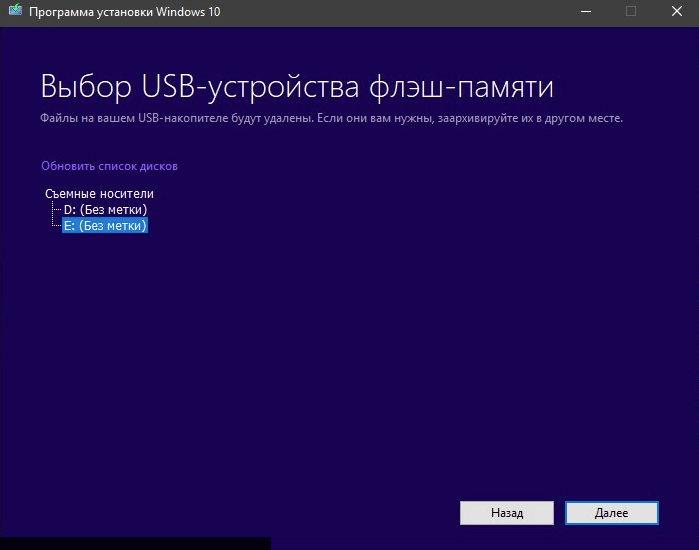Screen dimensions: 699x550
Task: Go back with the Назад button
Action: (x=507, y=513)
